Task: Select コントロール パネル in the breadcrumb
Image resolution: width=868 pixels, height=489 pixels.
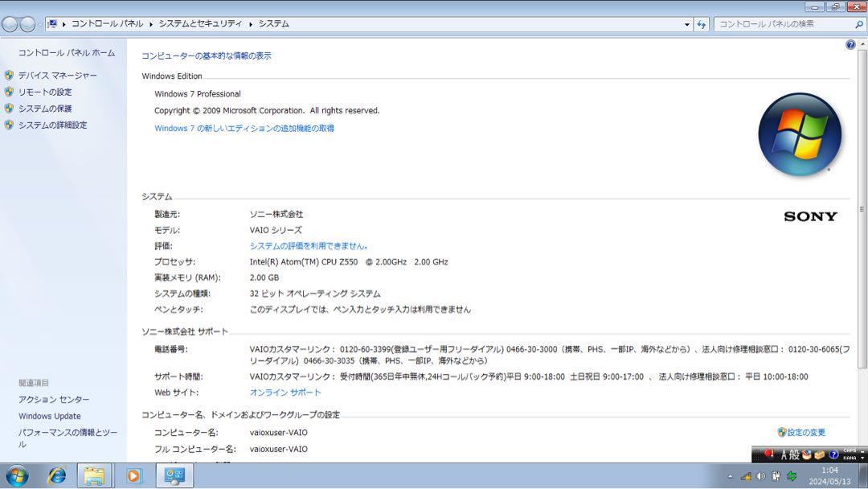Action: pos(108,24)
